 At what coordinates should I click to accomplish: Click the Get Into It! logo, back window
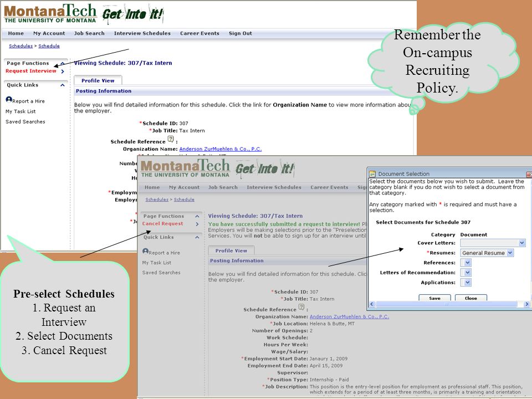[132, 14]
